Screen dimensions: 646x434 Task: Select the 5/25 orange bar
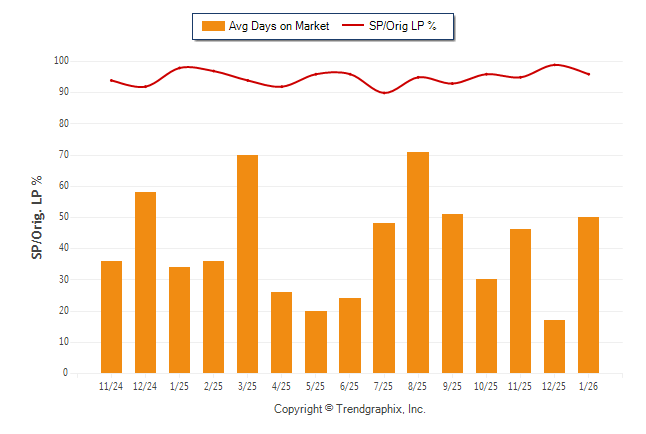[315, 342]
